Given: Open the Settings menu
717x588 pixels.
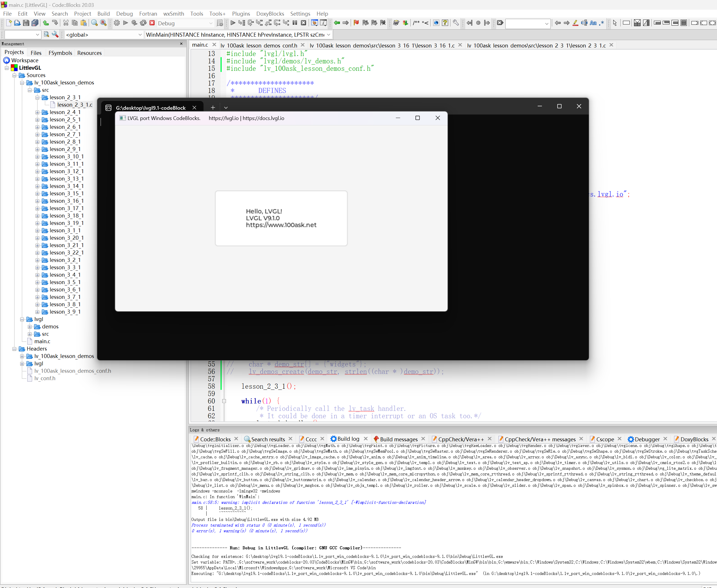Looking at the screenshot, I should pyautogui.click(x=300, y=14).
